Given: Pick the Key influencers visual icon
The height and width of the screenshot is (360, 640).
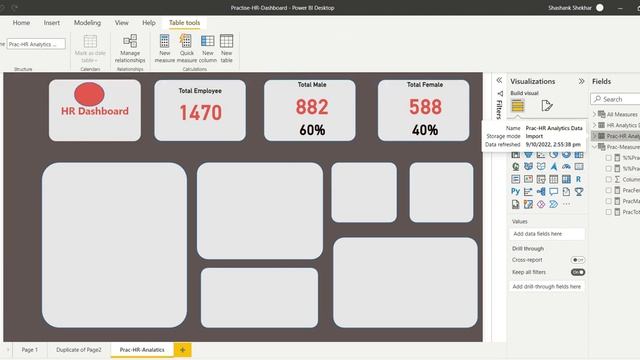Looking at the screenshot, I should coord(529,191).
